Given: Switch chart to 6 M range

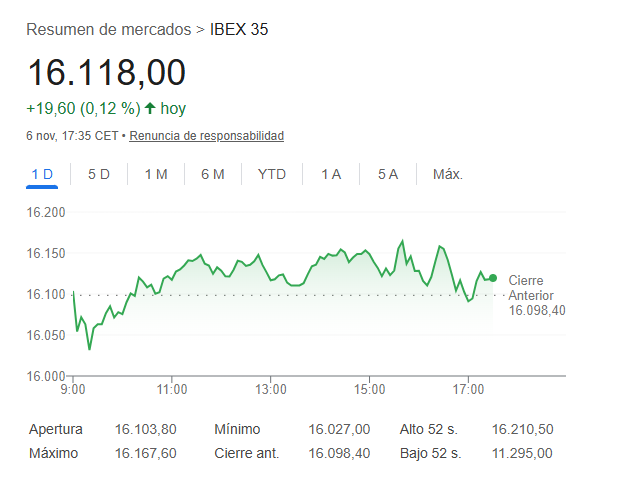Looking at the screenshot, I should coord(212,174).
